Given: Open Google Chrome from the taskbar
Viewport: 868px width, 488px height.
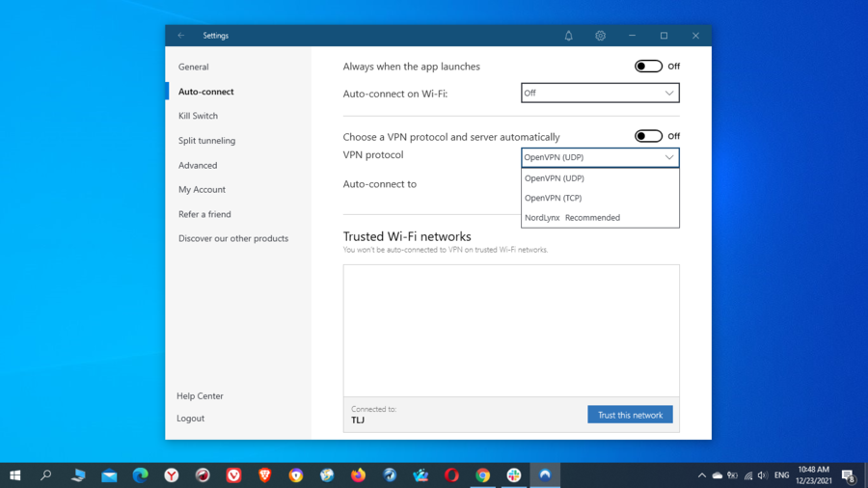Looking at the screenshot, I should (x=482, y=474).
